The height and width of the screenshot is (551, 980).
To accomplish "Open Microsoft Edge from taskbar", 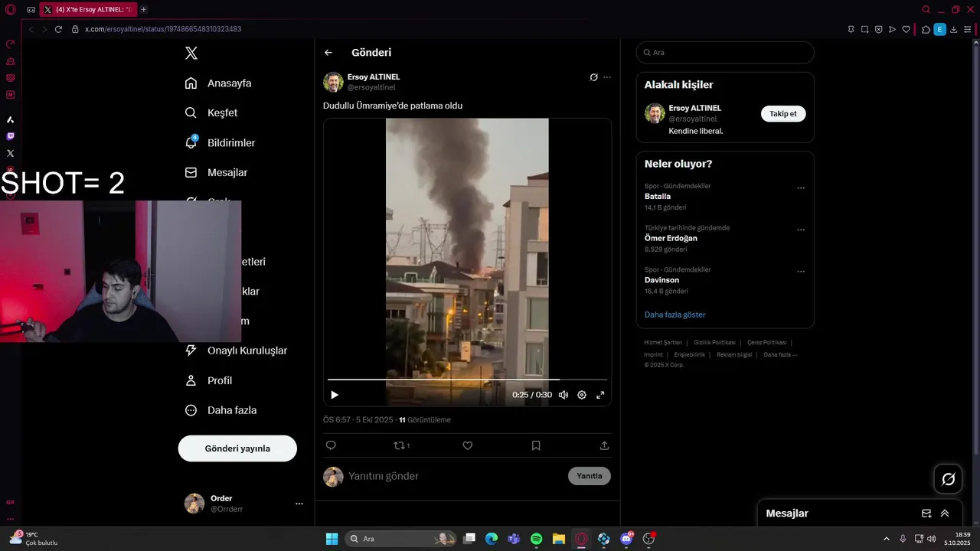I will point(491,539).
